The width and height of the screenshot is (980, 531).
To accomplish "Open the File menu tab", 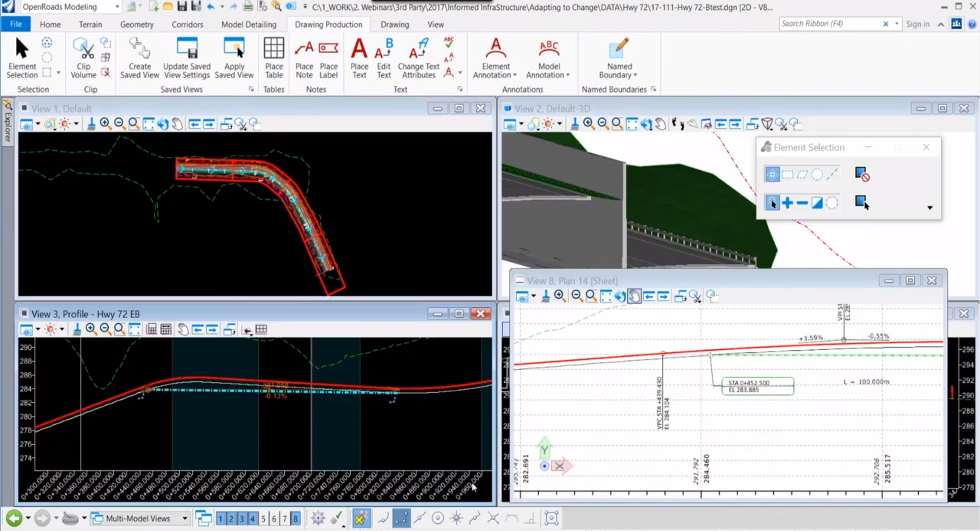I will tap(16, 24).
